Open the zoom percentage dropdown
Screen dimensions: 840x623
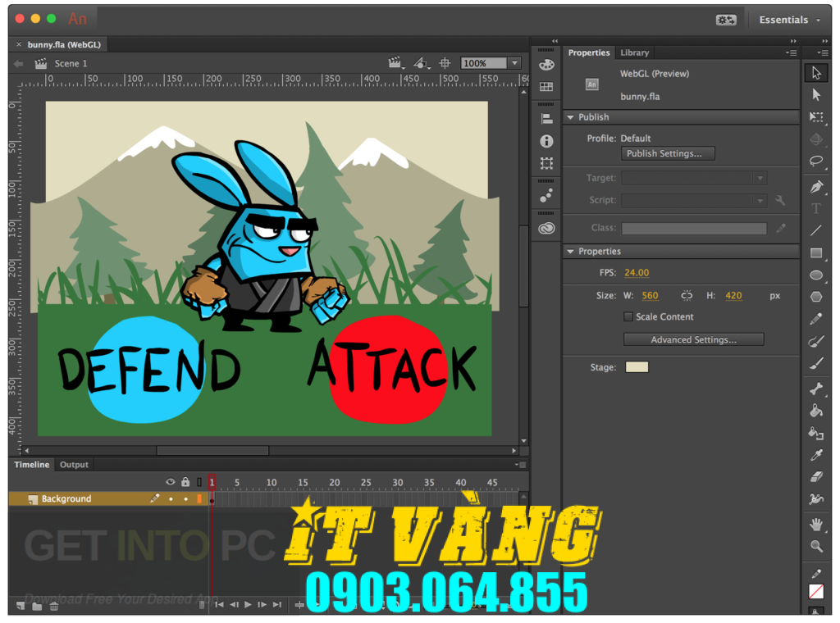pyautogui.click(x=513, y=62)
